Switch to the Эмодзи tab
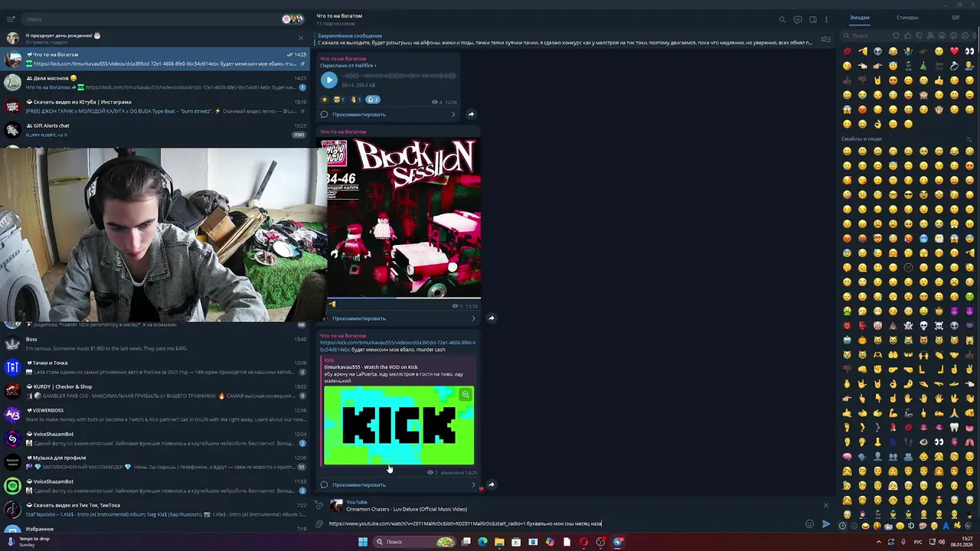 859,18
